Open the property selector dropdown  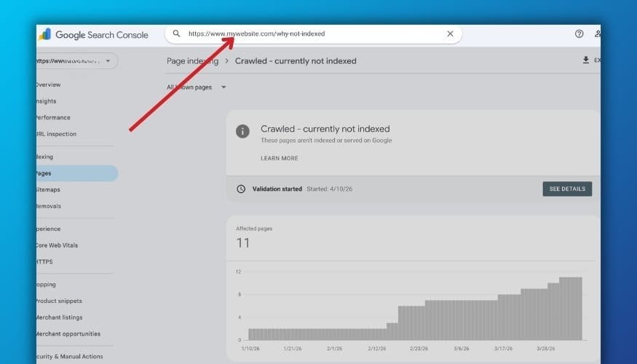[77, 61]
